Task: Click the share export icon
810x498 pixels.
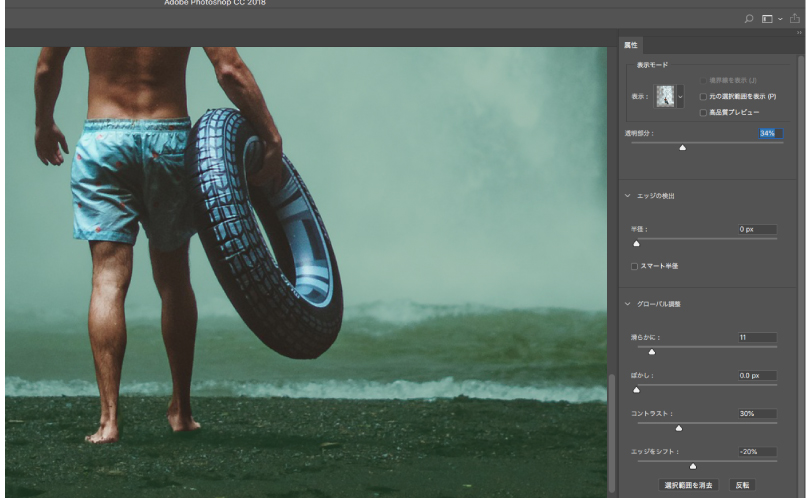Action: tap(795, 19)
